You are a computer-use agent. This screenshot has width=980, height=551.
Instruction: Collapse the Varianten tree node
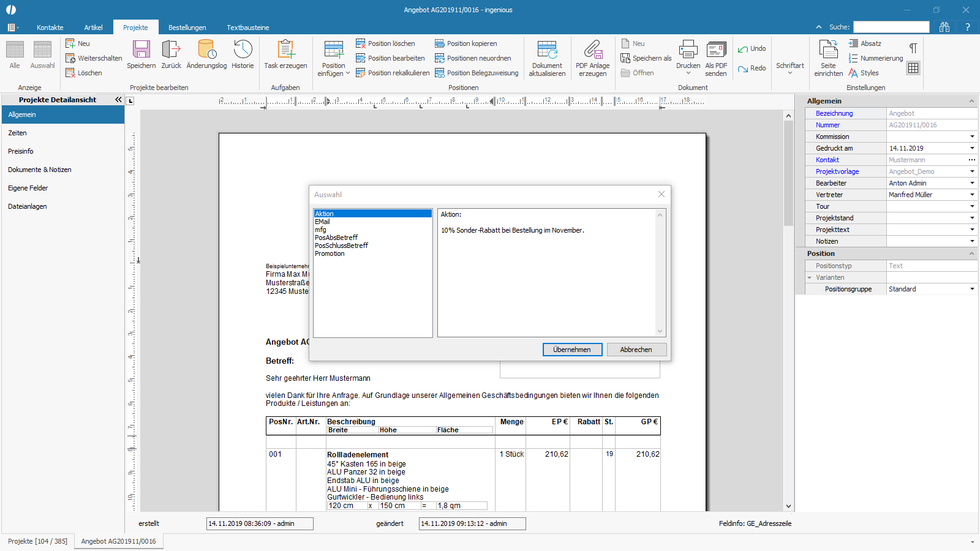pyautogui.click(x=809, y=277)
